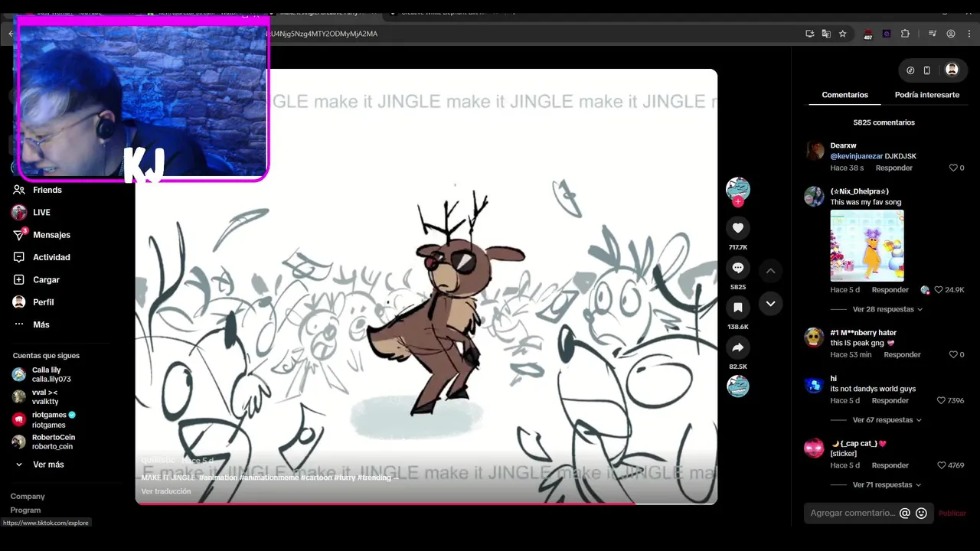Open Calla lily followed account
The height and width of the screenshot is (551, 980).
51,374
